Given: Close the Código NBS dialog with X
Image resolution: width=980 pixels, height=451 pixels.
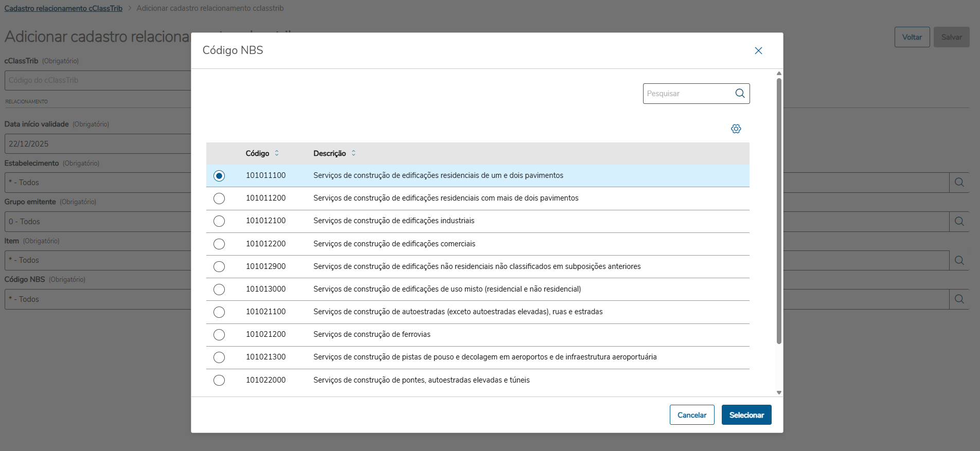Looking at the screenshot, I should point(758,50).
